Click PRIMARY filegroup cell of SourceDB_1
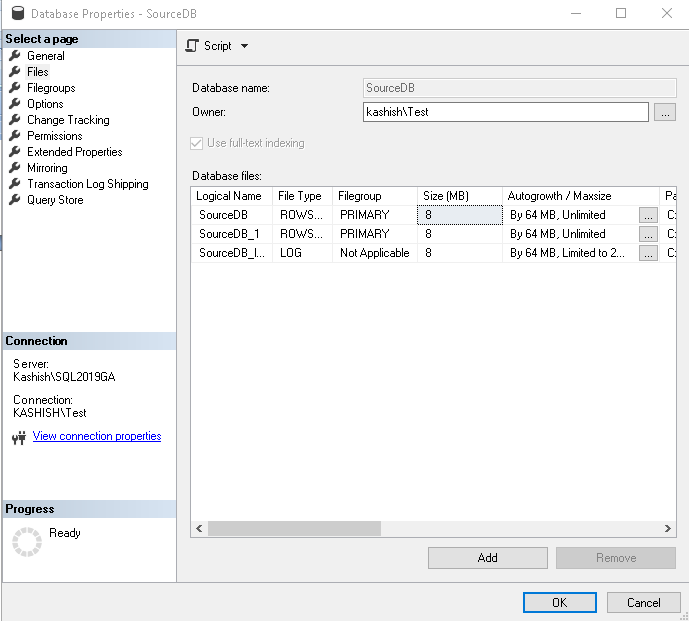This screenshot has height=621, width=689. (375, 234)
